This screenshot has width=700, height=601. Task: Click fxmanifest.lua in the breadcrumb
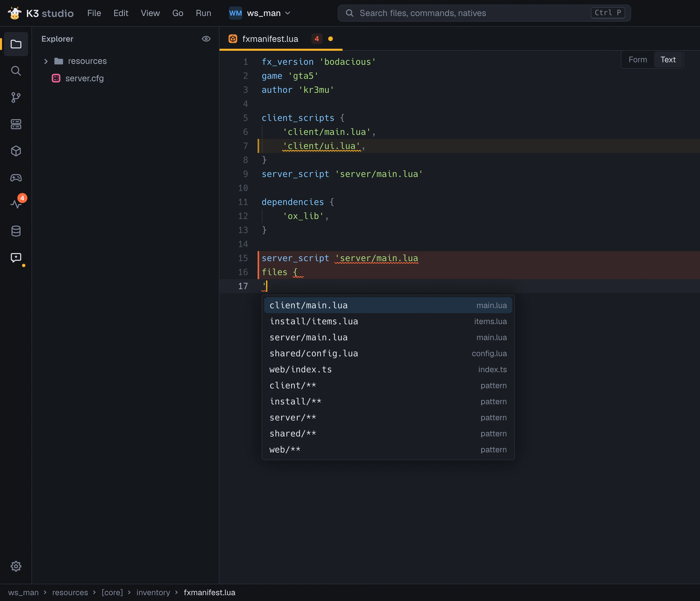pyautogui.click(x=210, y=593)
